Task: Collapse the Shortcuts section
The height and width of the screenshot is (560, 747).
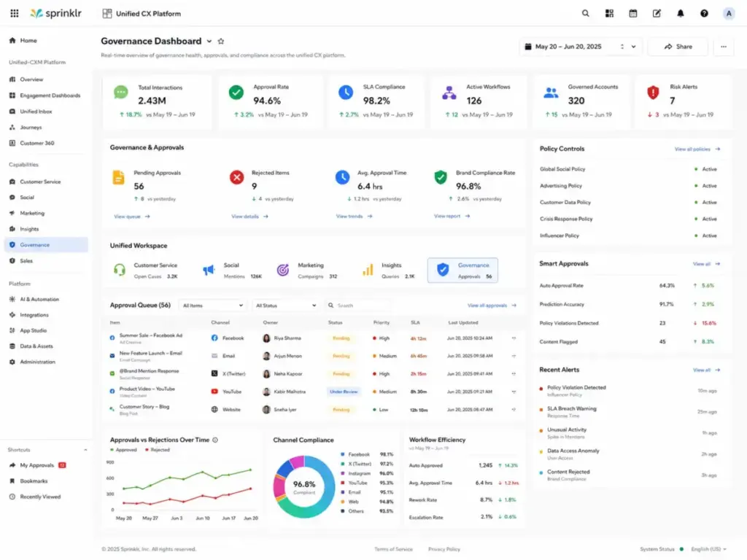Action: coord(85,450)
